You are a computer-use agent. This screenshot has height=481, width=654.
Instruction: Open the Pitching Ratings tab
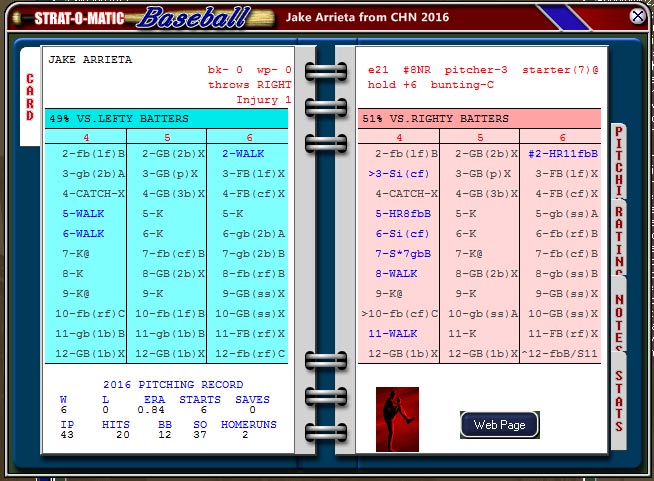point(619,200)
